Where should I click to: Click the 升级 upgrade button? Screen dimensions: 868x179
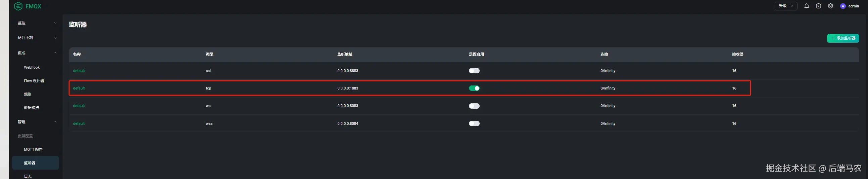click(x=786, y=6)
